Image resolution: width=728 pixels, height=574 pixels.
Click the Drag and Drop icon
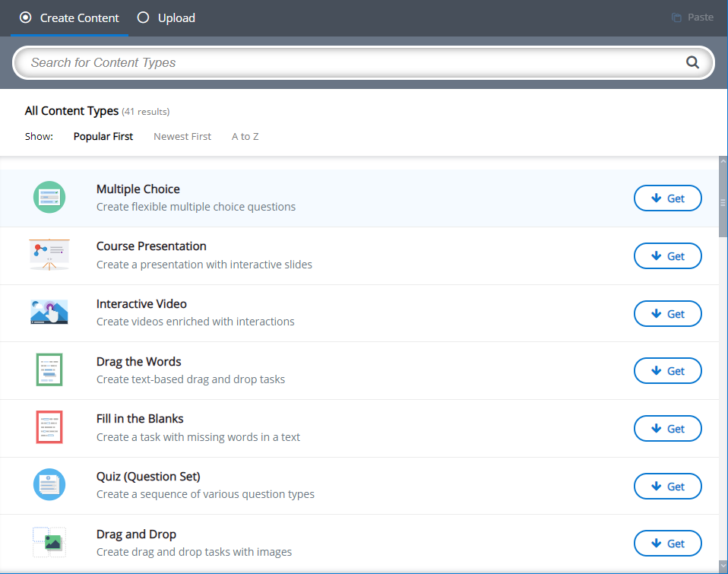click(49, 542)
